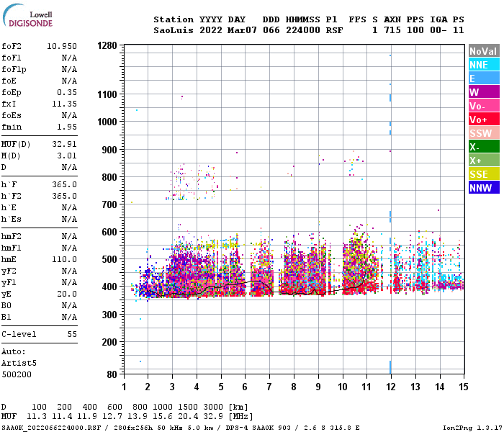Select the X- dark green legend swatch
504x432 pixels.
[x=484, y=147]
